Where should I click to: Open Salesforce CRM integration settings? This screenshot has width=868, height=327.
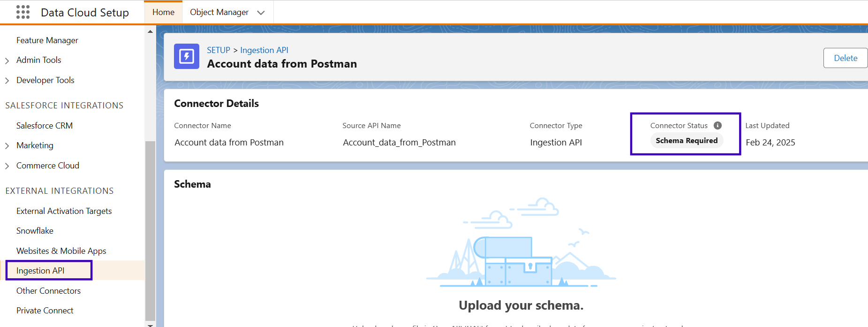tap(44, 125)
